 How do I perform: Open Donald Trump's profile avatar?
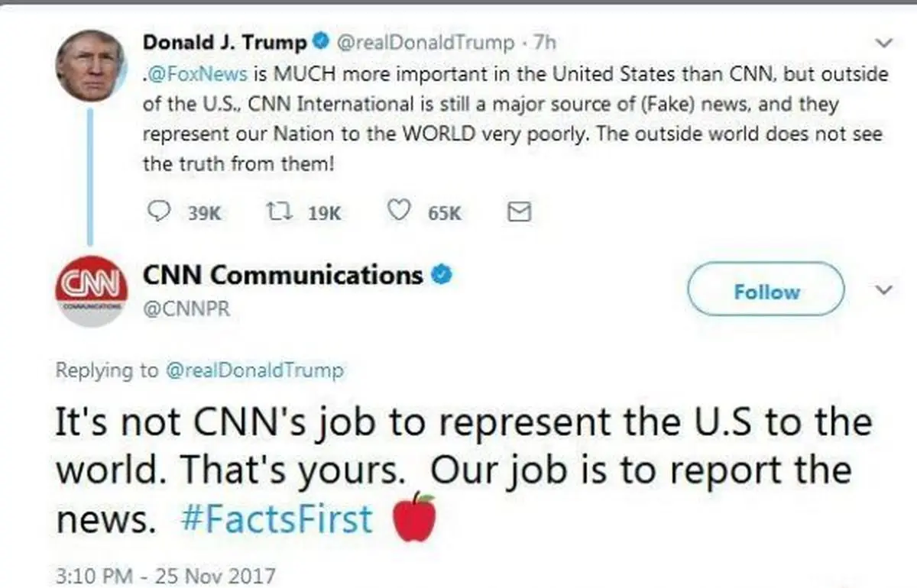[90, 66]
